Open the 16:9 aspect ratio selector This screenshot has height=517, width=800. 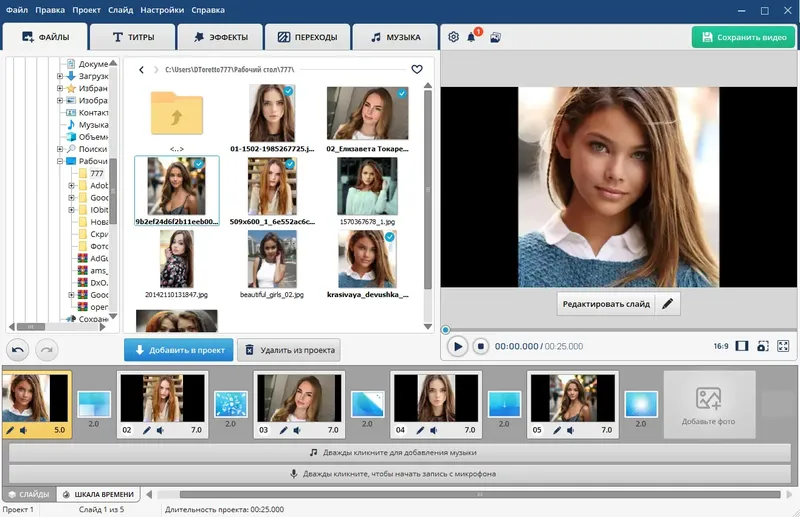720,346
